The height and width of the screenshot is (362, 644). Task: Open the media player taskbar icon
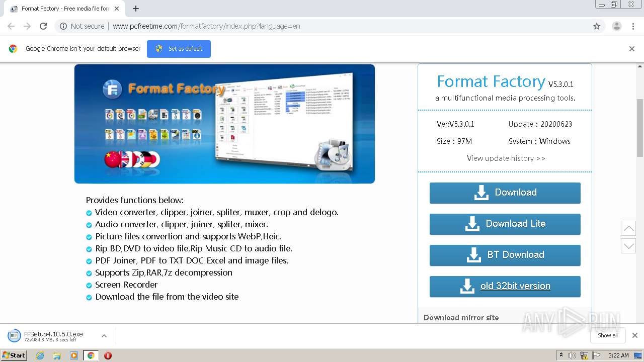point(74,355)
